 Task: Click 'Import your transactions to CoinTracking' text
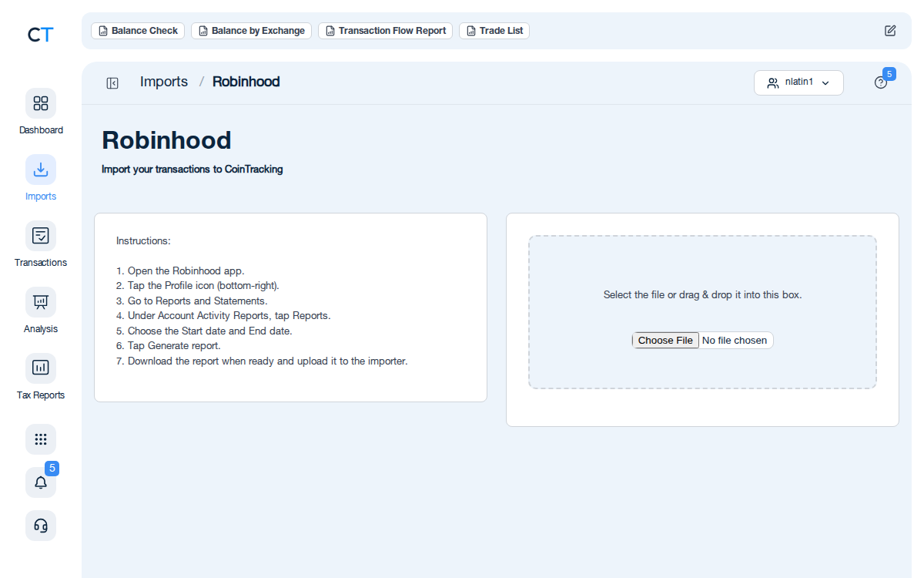click(x=192, y=170)
